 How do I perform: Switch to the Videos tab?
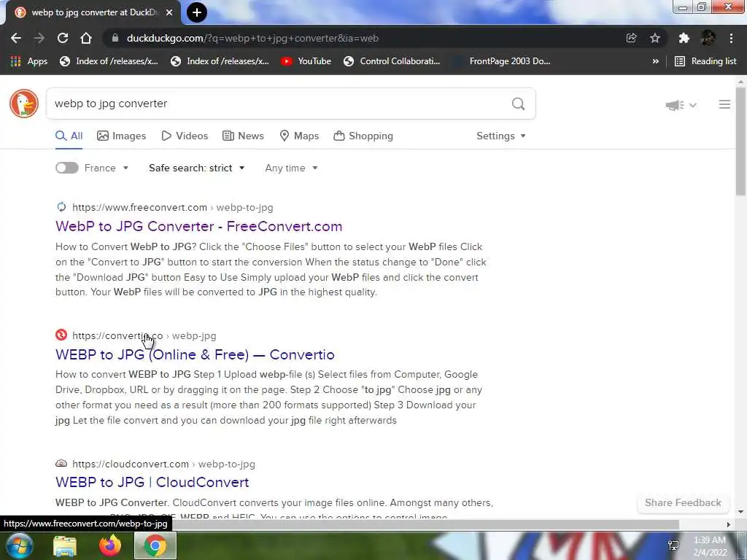coord(185,136)
